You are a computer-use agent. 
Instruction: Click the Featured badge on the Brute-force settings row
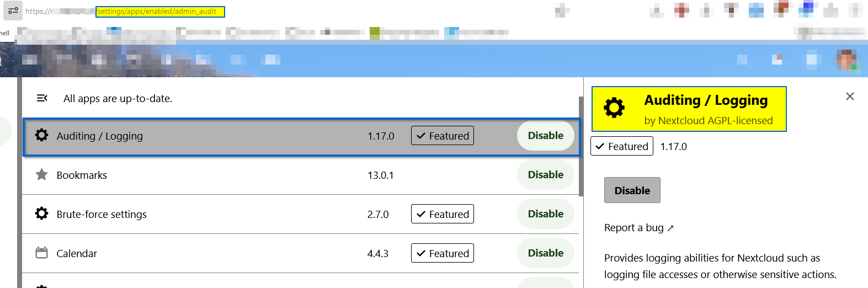pos(443,214)
